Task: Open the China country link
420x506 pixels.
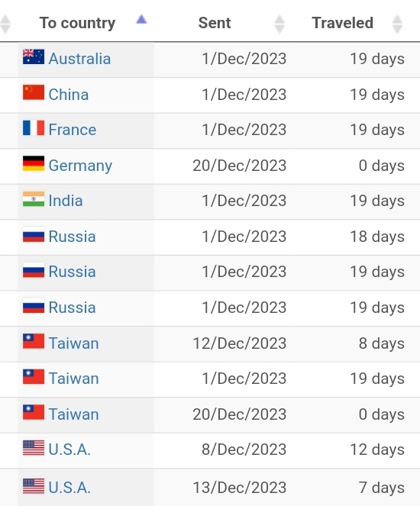Action: [x=69, y=95]
